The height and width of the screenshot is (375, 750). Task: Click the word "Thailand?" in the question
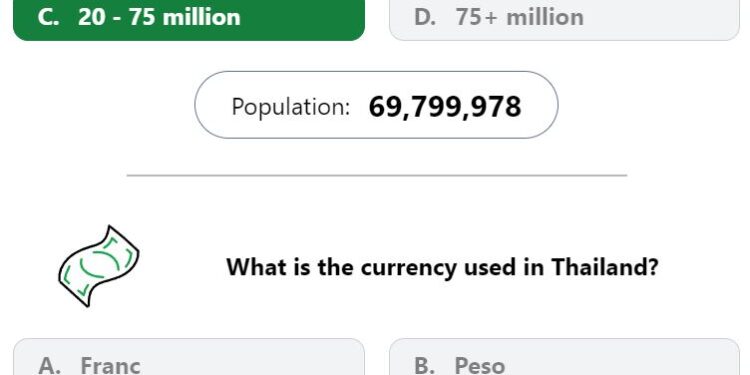click(x=605, y=267)
